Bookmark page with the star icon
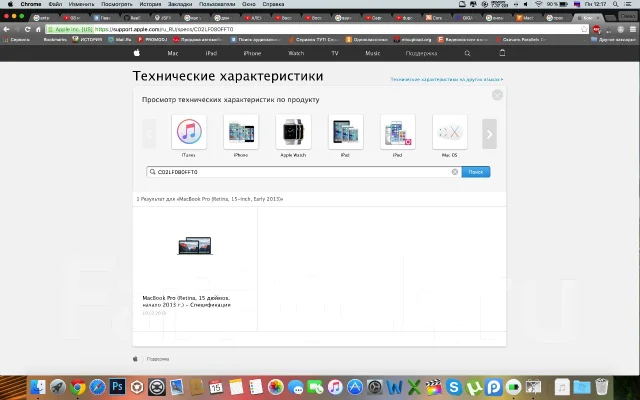 tap(584, 29)
